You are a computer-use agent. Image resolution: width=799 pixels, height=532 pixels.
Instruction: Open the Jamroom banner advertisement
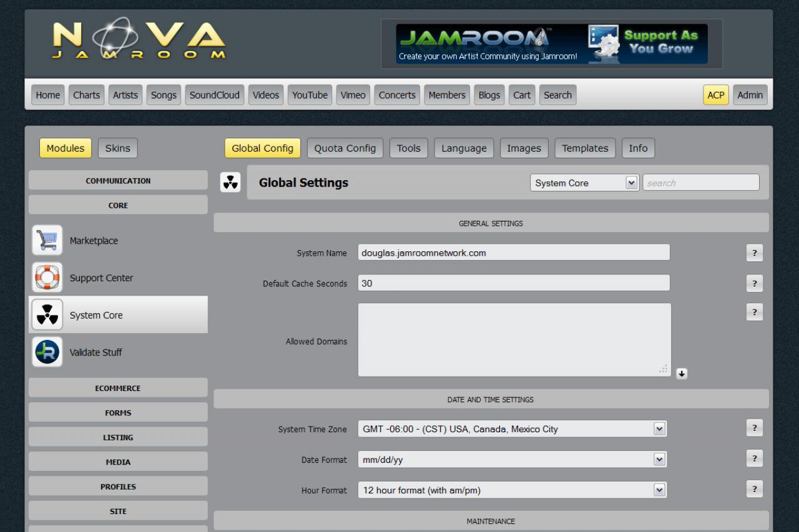[552, 44]
